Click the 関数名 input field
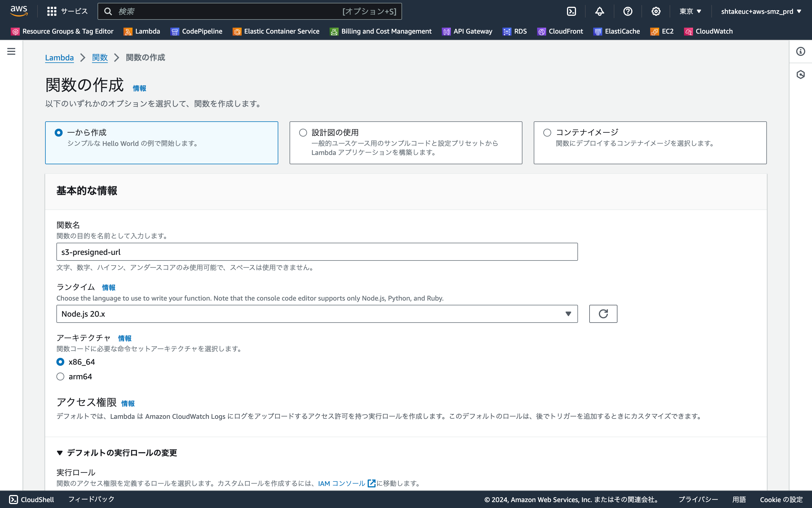 tap(317, 252)
